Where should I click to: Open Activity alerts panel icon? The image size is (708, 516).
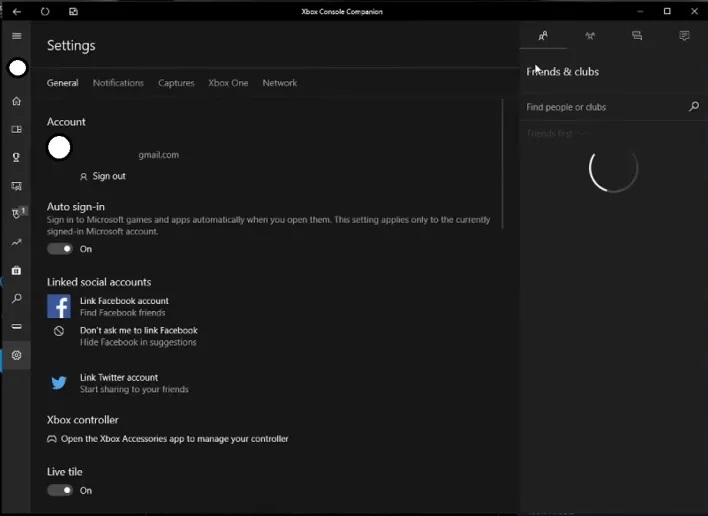[685, 36]
